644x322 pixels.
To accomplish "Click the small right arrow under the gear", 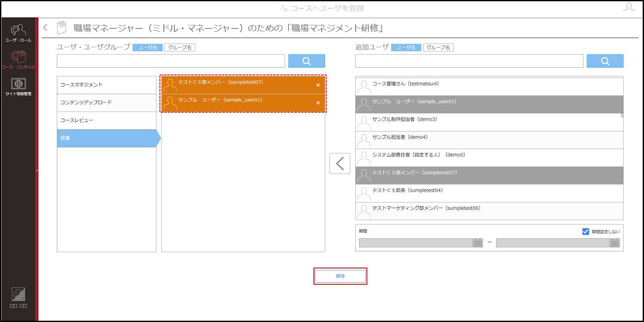I will click(x=23, y=306).
